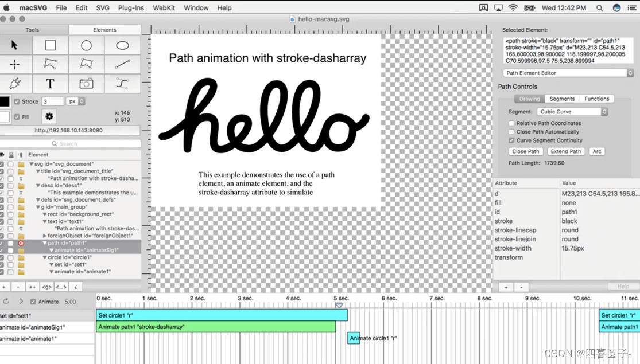Image resolution: width=640 pixels, height=364 pixels.
Task: Click the add element plus button under the element list
Action: 4,287
